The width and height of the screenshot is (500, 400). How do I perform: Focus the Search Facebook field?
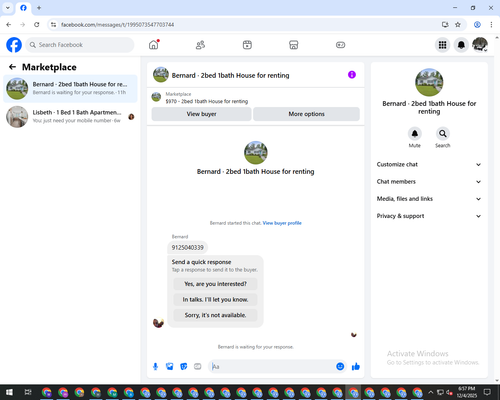click(80, 45)
